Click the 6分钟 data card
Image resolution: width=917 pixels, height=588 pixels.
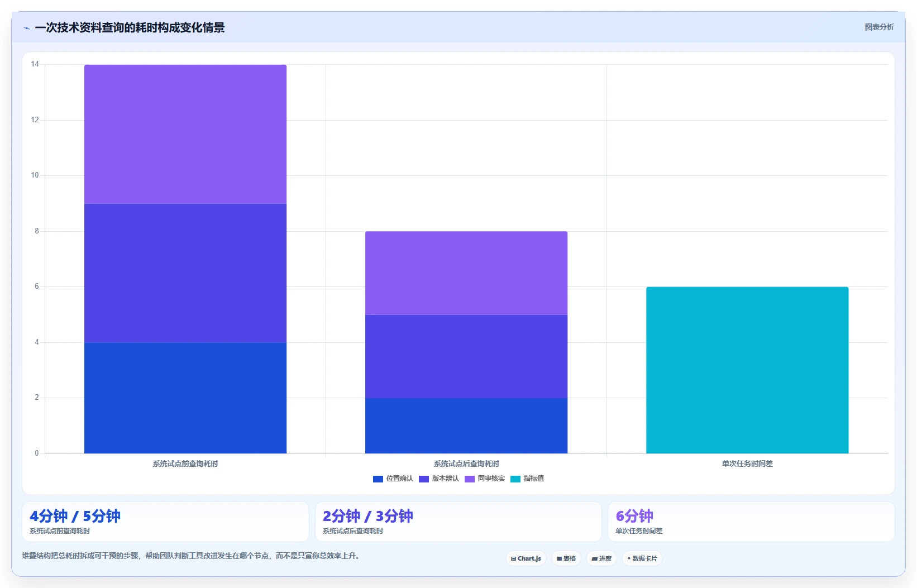[x=751, y=522]
